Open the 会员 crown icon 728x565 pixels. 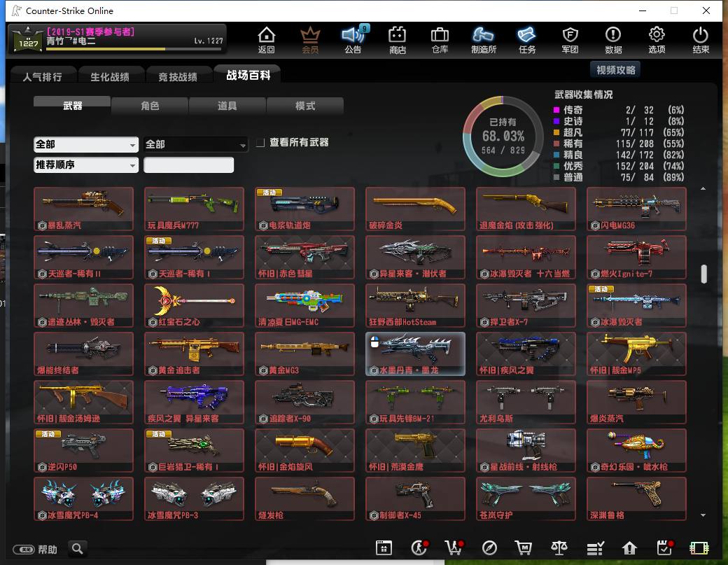click(310, 40)
